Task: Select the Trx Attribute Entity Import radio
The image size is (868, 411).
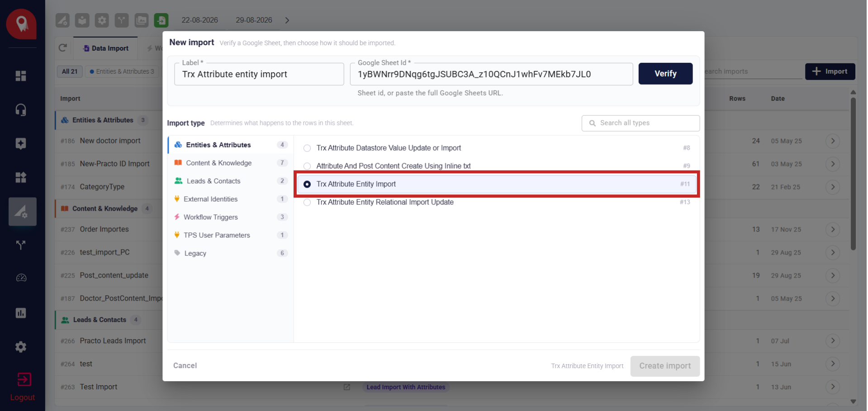Action: 307,184
